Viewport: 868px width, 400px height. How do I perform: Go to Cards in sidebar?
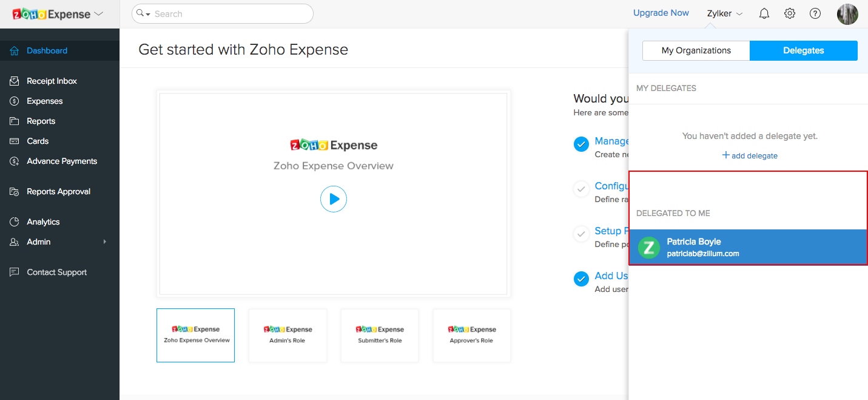[38, 141]
